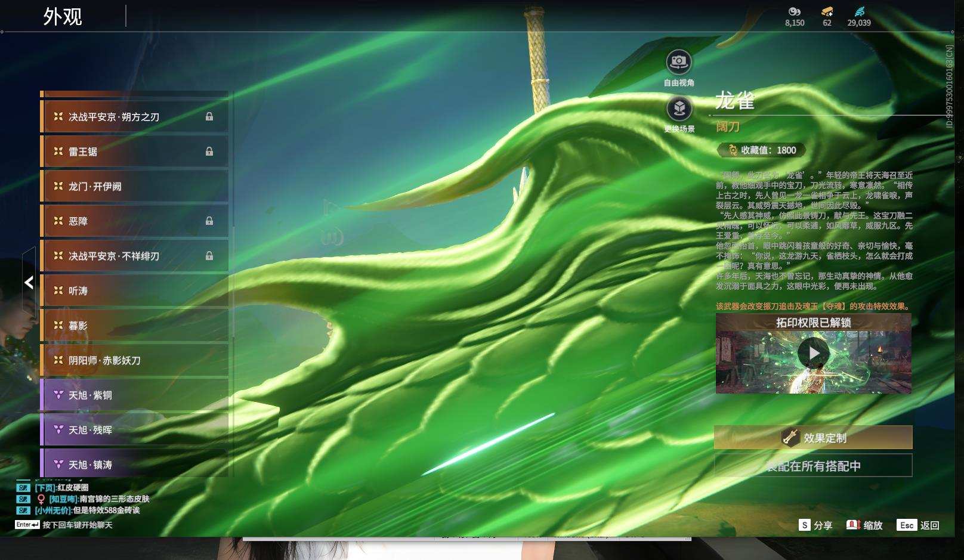Click 分享 share label
Screen dimensions: 964x560
click(x=823, y=525)
